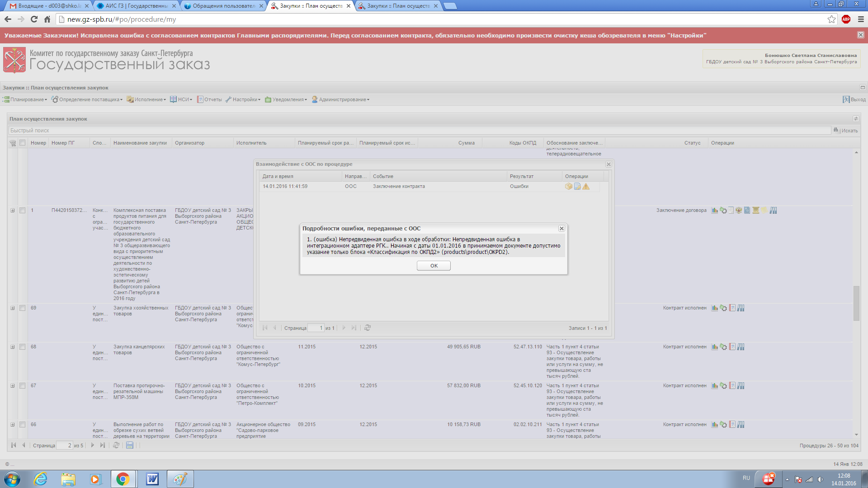The height and width of the screenshot is (488, 868).
Task: Expand row for procedure 67
Action: tap(13, 386)
